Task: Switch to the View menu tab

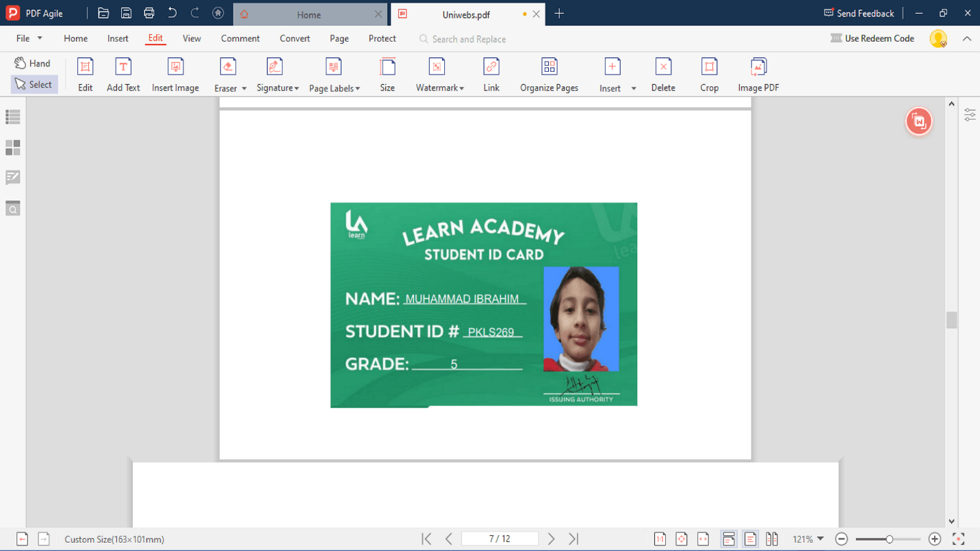Action: click(192, 38)
